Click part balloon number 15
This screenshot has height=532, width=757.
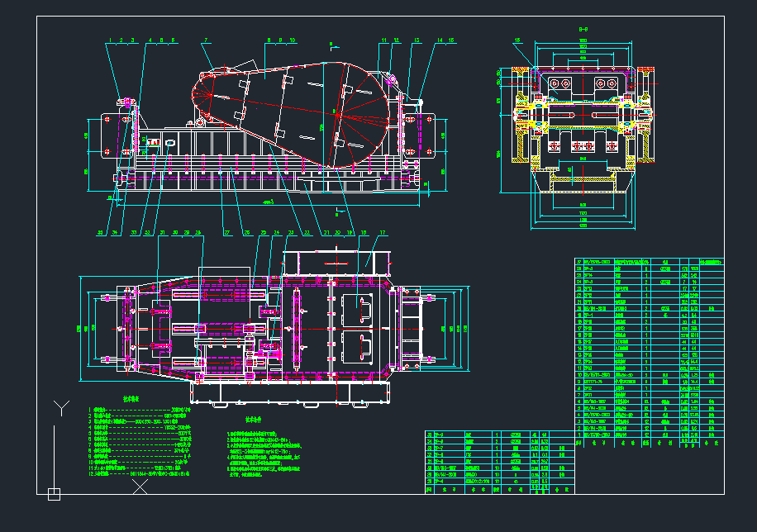451,40
